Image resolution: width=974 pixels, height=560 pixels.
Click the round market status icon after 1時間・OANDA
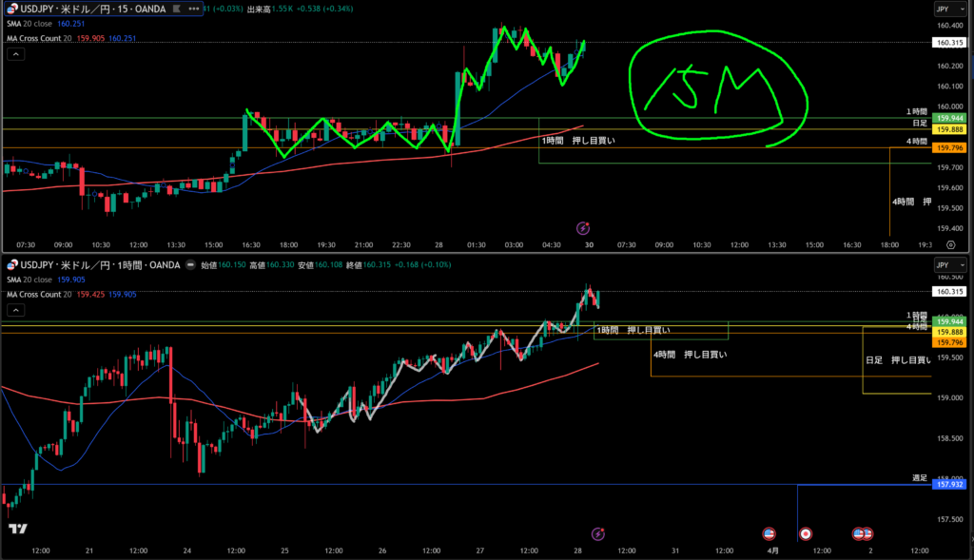(191, 264)
